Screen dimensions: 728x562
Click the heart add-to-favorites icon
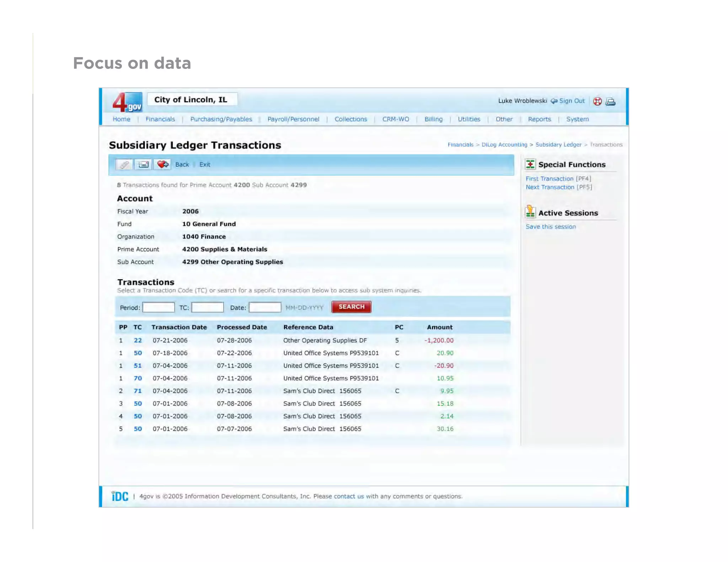tap(163, 164)
